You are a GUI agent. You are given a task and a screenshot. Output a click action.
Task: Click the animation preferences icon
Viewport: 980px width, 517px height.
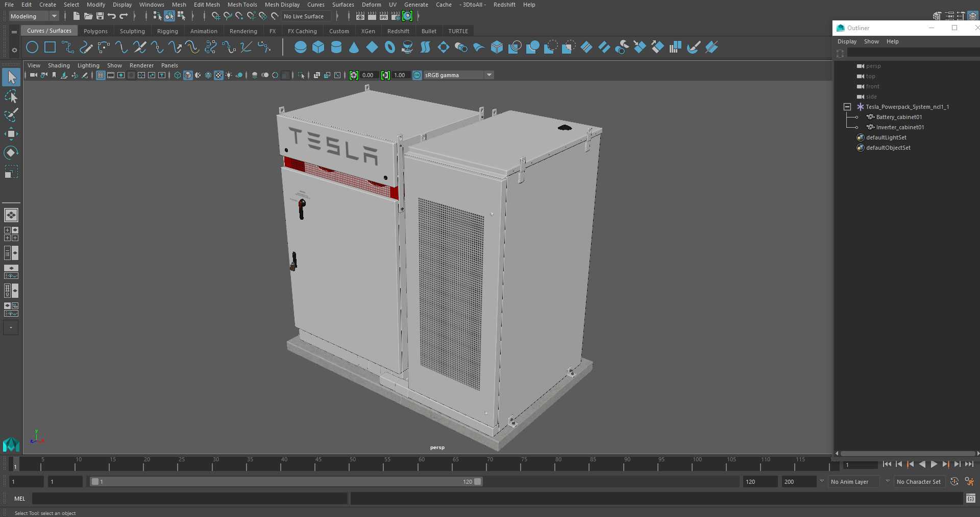pos(969,481)
